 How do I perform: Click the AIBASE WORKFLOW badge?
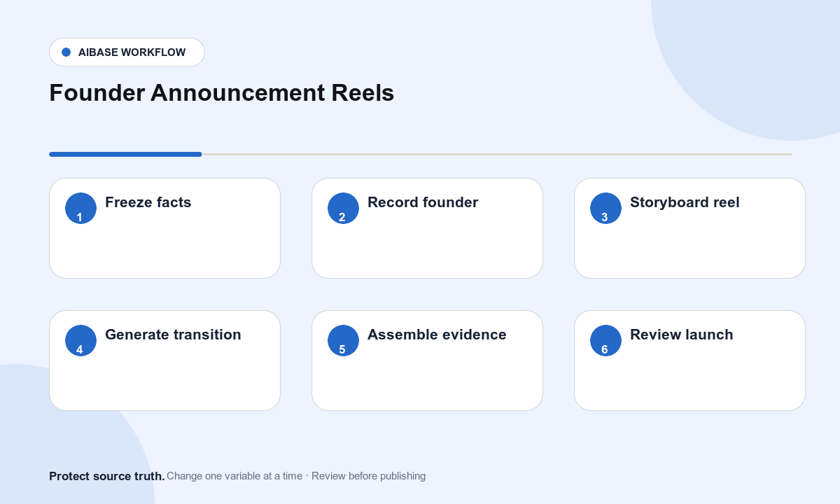pos(127,52)
